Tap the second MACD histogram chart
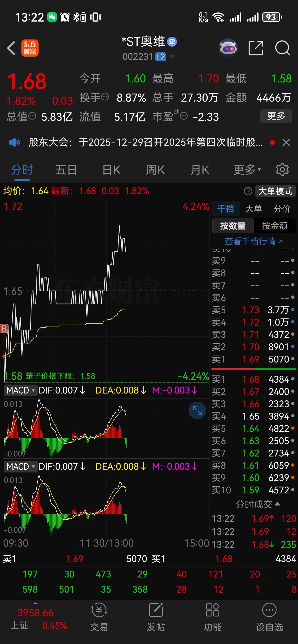Viewport: 298px width, 644px height. coord(106,504)
